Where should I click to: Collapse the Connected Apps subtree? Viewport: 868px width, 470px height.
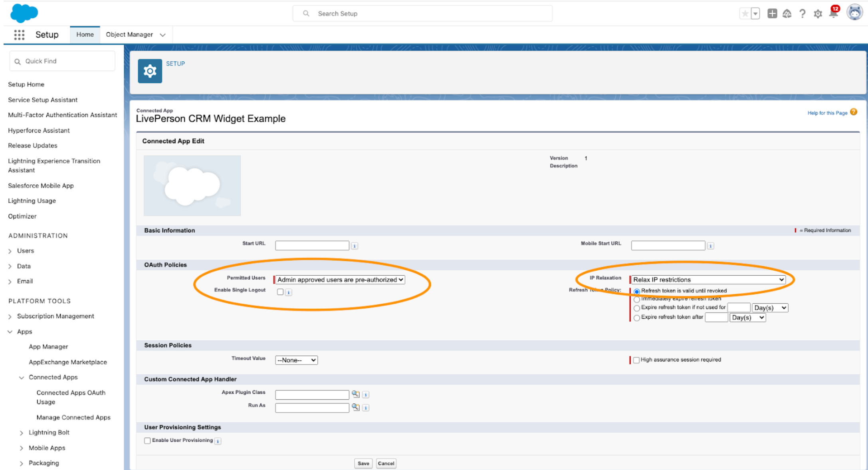pos(22,377)
